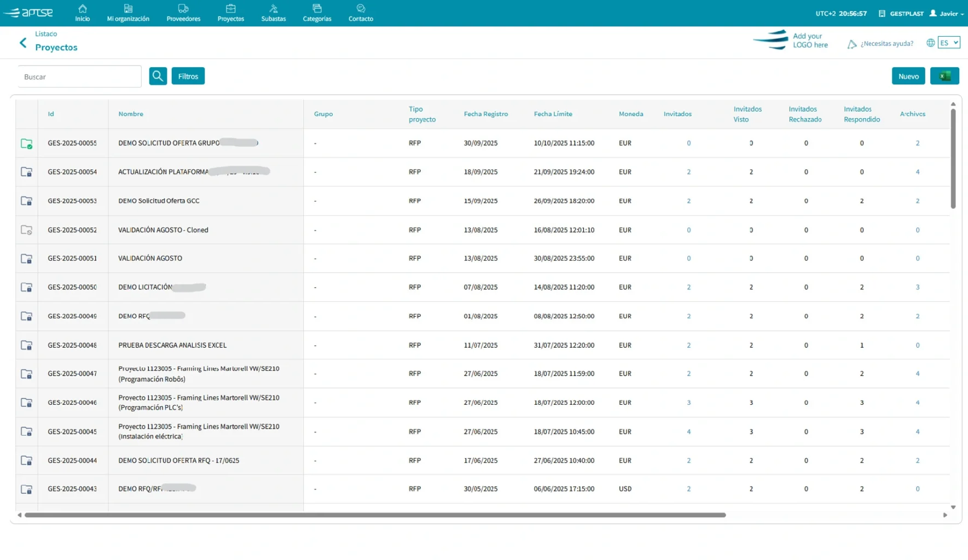Click folder icon for GES-2025-00052

click(x=26, y=230)
